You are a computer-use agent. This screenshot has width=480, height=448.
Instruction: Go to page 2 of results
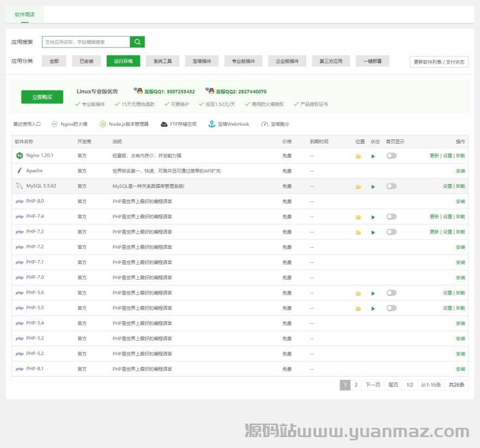(356, 385)
